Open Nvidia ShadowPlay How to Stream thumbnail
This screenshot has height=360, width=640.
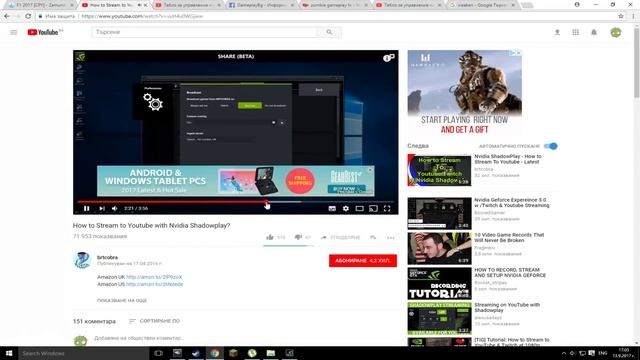(439, 170)
